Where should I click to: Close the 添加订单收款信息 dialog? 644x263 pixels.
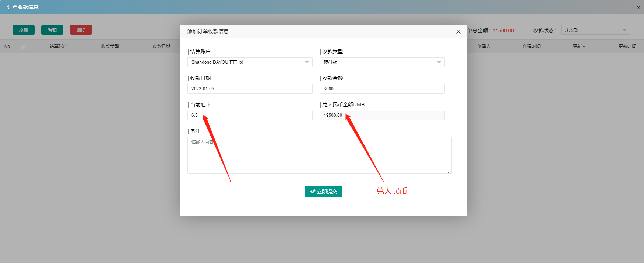(x=458, y=32)
